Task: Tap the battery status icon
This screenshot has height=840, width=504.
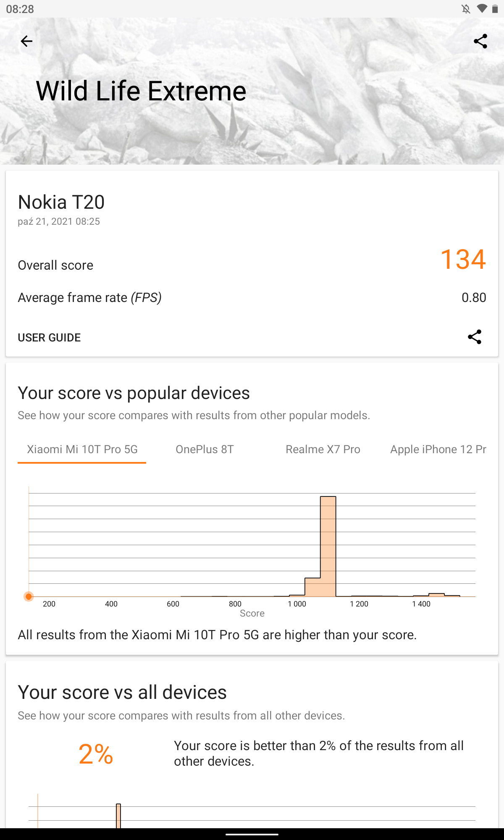Action: [495, 9]
